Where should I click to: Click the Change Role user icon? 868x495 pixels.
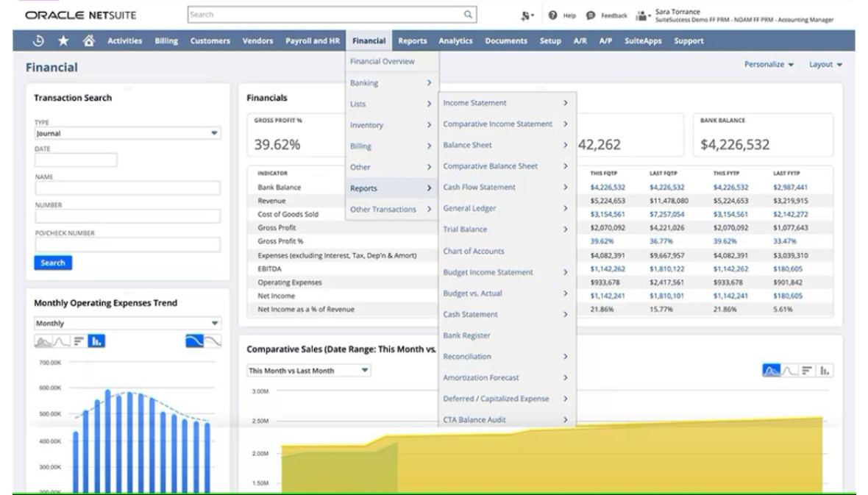click(x=641, y=15)
